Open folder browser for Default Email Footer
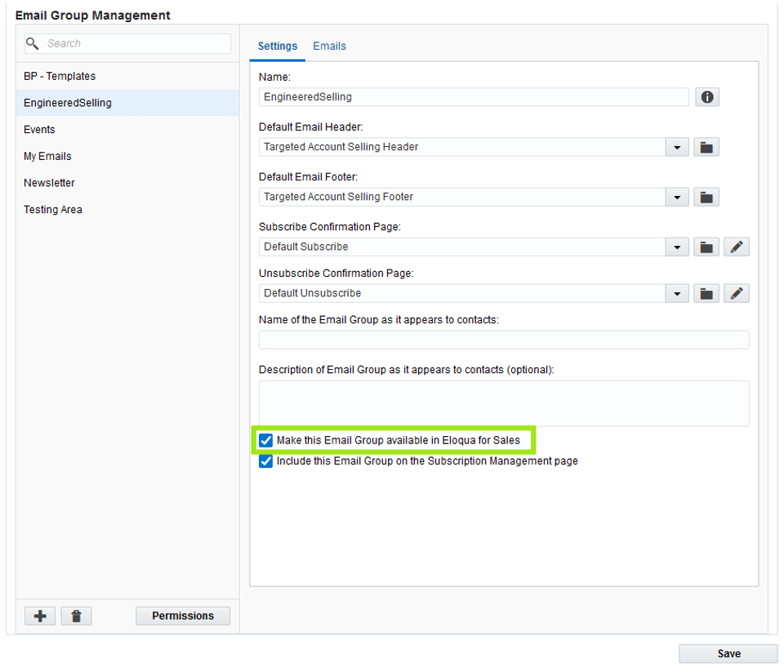This screenshot has width=784, height=672. click(x=706, y=197)
